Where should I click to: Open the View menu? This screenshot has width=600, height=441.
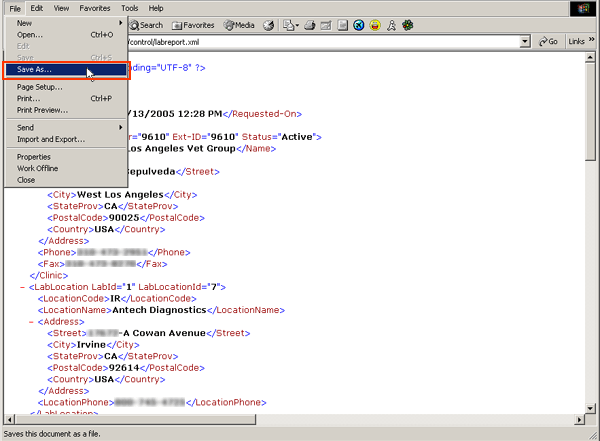61,8
